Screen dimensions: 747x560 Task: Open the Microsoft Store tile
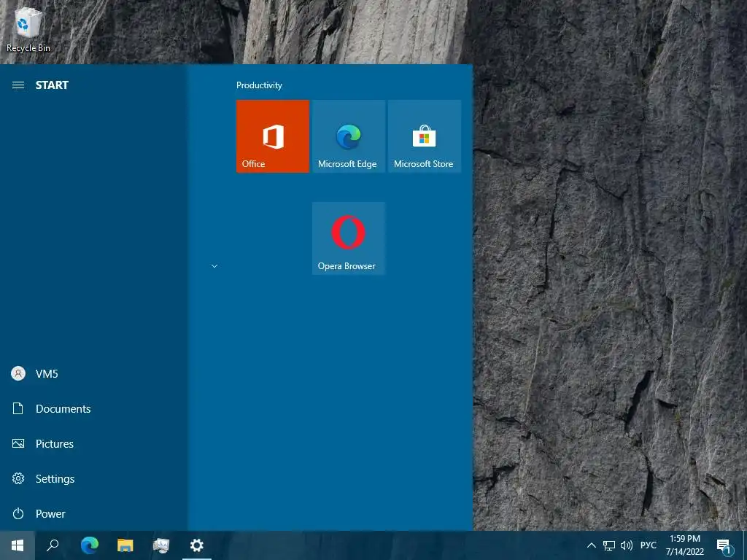click(424, 136)
